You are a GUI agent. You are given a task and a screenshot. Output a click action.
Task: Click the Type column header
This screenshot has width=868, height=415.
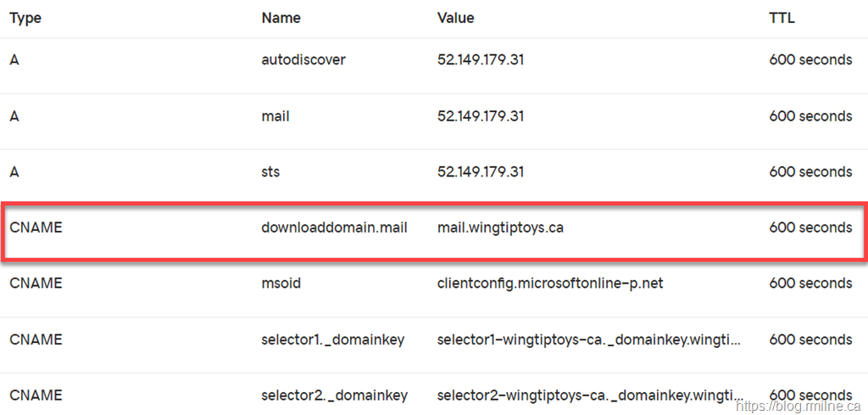(25, 18)
